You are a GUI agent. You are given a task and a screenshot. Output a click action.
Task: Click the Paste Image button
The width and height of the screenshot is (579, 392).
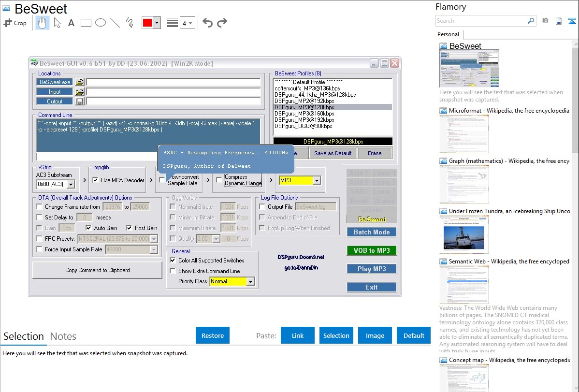coord(375,335)
